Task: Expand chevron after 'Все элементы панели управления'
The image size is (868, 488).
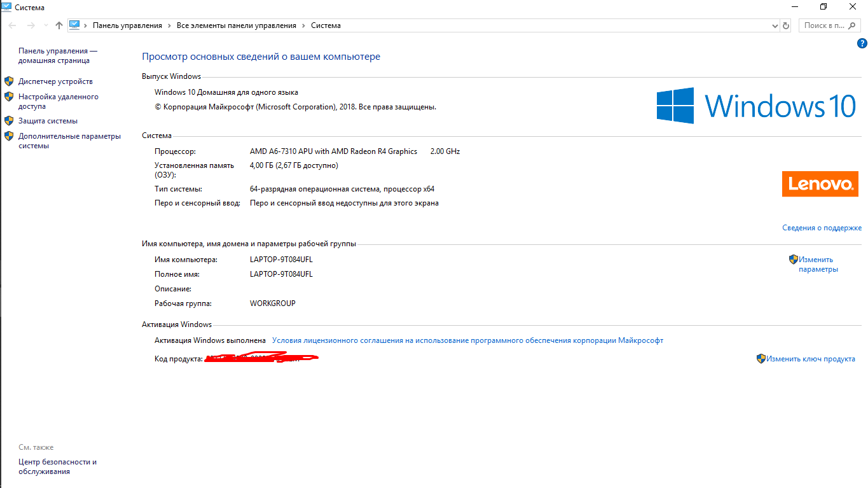Action: [304, 25]
